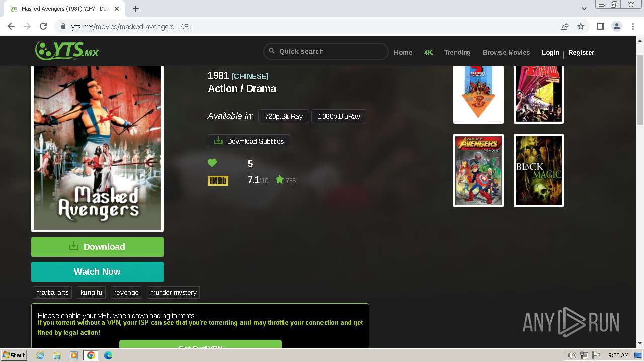Viewport: 644px width, 362px height.
Task: Click the YTS.MX logo
Action: point(67,51)
